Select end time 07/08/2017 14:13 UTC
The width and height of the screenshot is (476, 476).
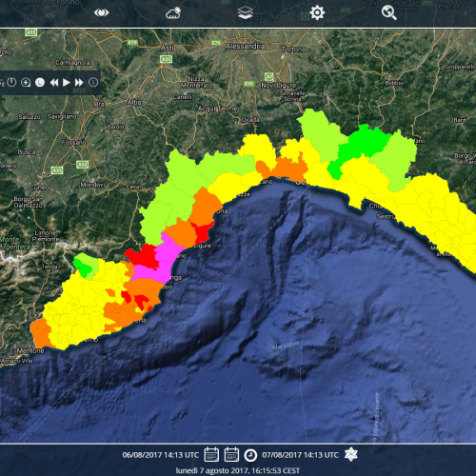(x=300, y=455)
